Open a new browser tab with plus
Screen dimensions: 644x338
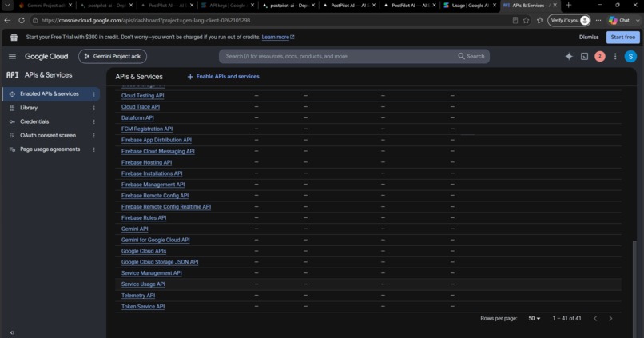click(568, 6)
